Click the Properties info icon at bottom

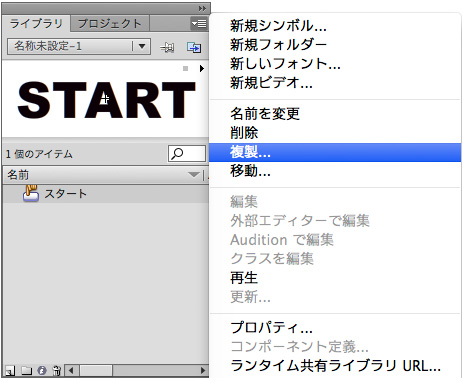(42, 370)
